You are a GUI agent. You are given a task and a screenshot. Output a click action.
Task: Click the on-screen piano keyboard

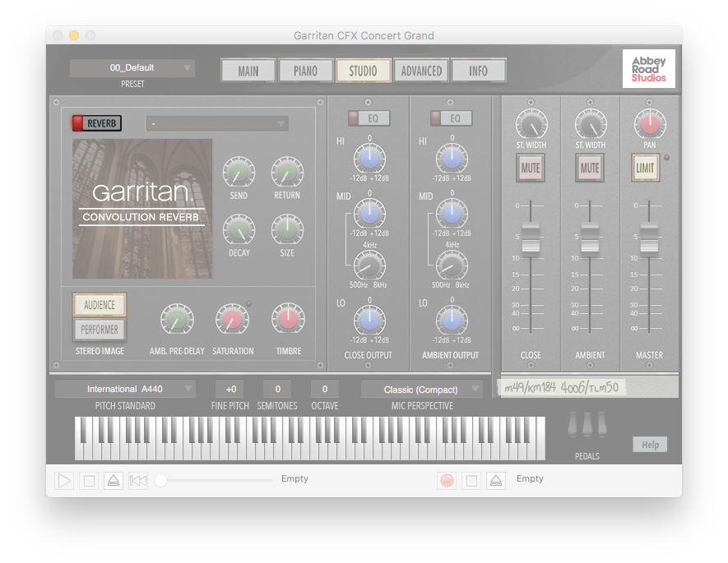[x=309, y=438]
